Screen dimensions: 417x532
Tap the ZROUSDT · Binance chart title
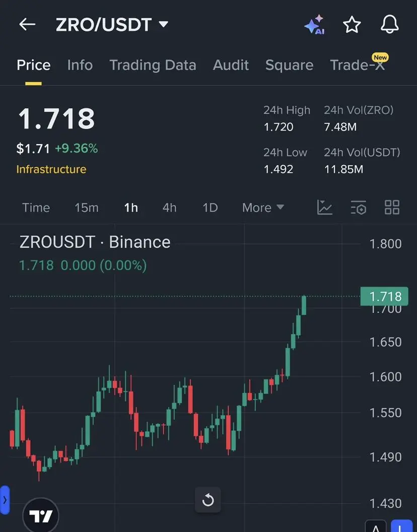coord(95,242)
